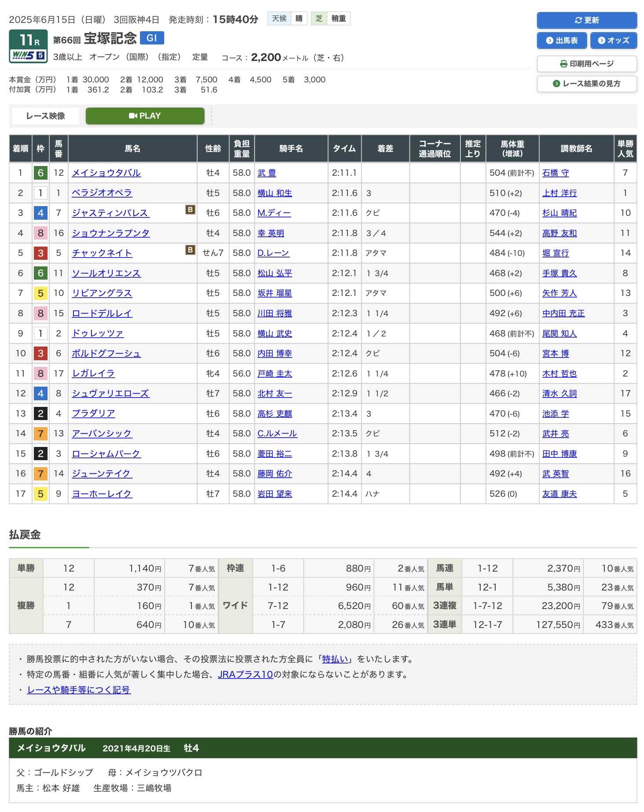Click 単勝 payout 1,140円
This screenshot has height=812, width=644.
tap(145, 568)
